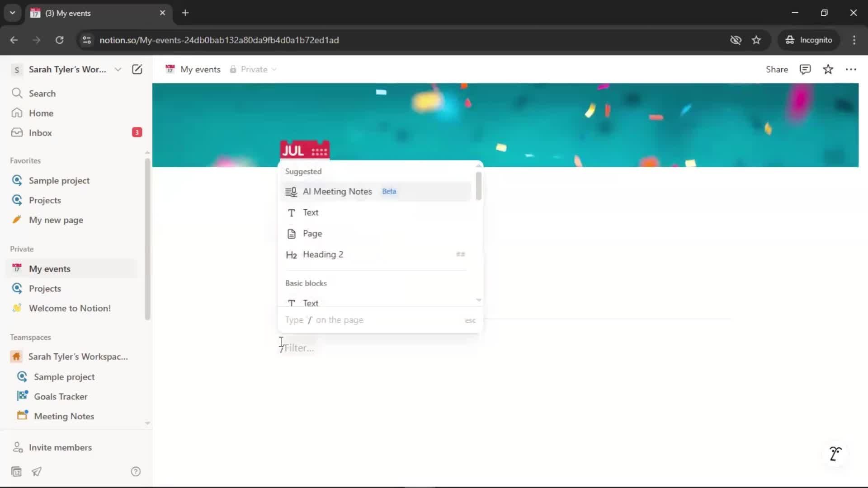The height and width of the screenshot is (488, 868).
Task: Close the My events tab
Action: pos(162,13)
